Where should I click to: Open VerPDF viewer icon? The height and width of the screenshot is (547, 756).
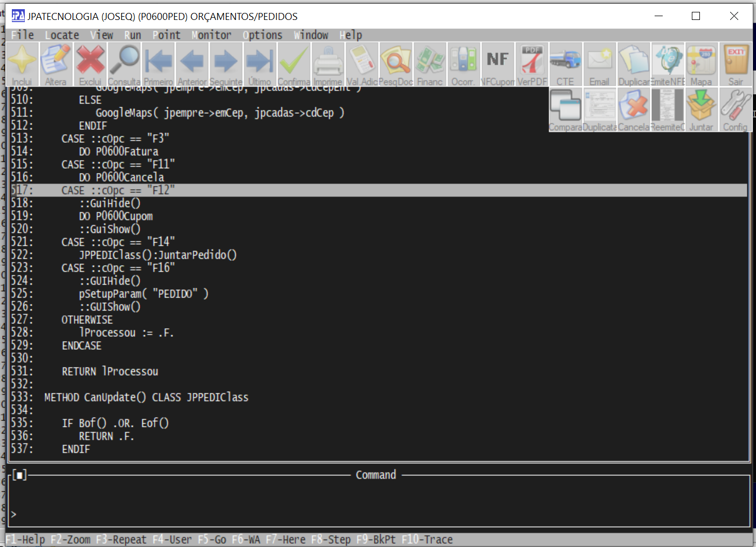(532, 64)
